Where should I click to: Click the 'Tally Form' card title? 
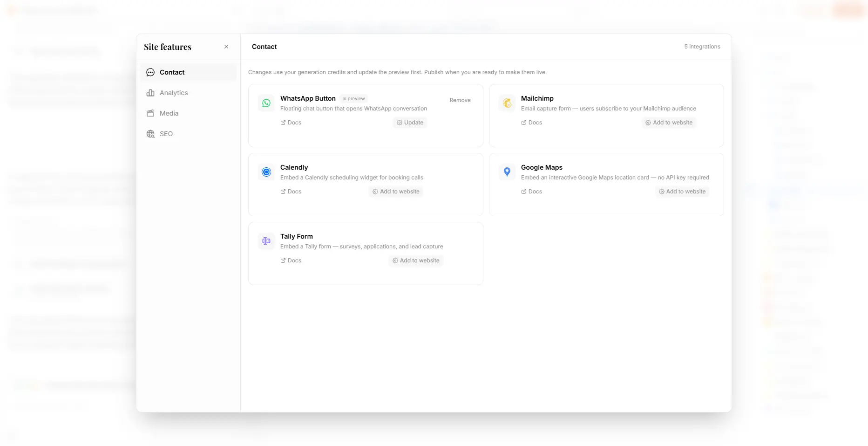click(x=297, y=236)
